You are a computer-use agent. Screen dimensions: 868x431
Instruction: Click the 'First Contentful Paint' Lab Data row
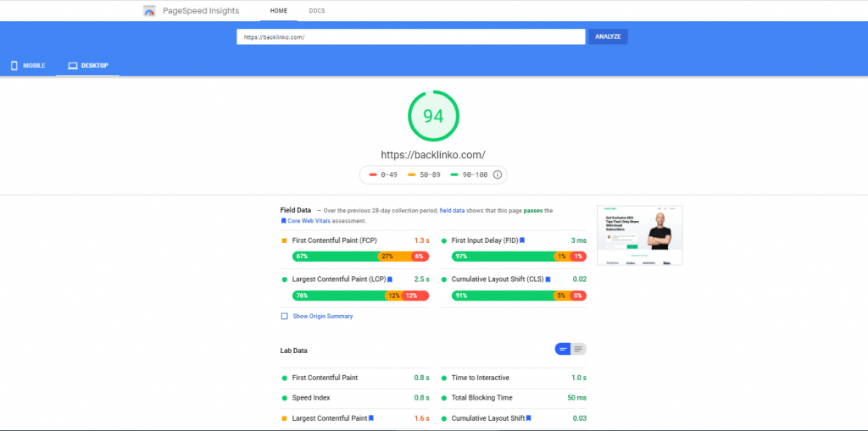coord(355,378)
